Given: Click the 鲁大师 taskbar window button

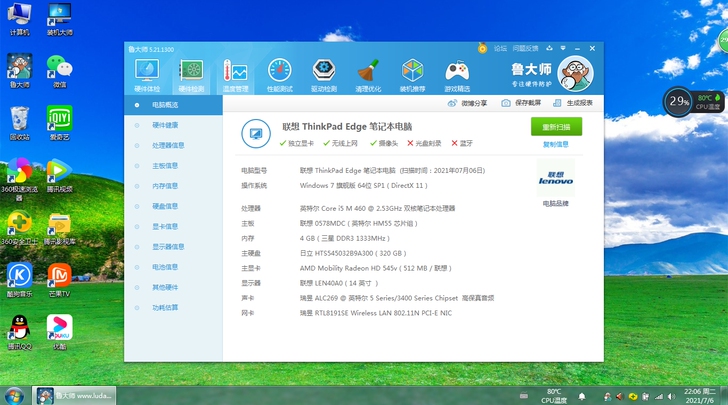Looking at the screenshot, I should click(74, 396).
